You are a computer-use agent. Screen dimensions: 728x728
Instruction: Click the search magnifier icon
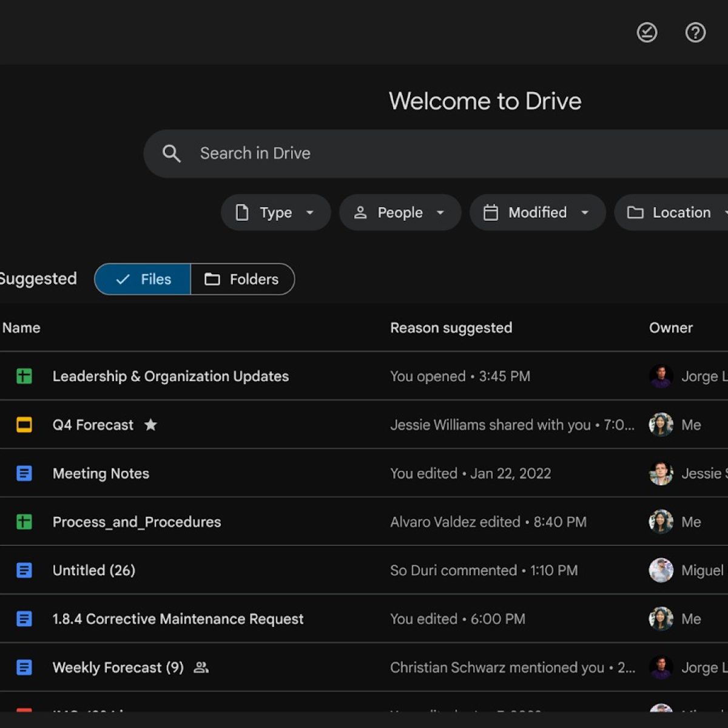pos(172,153)
